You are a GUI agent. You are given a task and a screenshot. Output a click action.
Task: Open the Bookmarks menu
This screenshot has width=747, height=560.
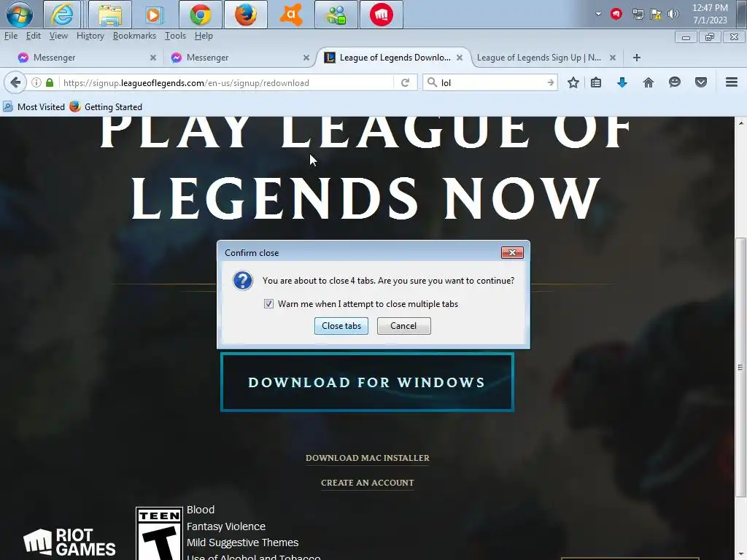coord(134,36)
